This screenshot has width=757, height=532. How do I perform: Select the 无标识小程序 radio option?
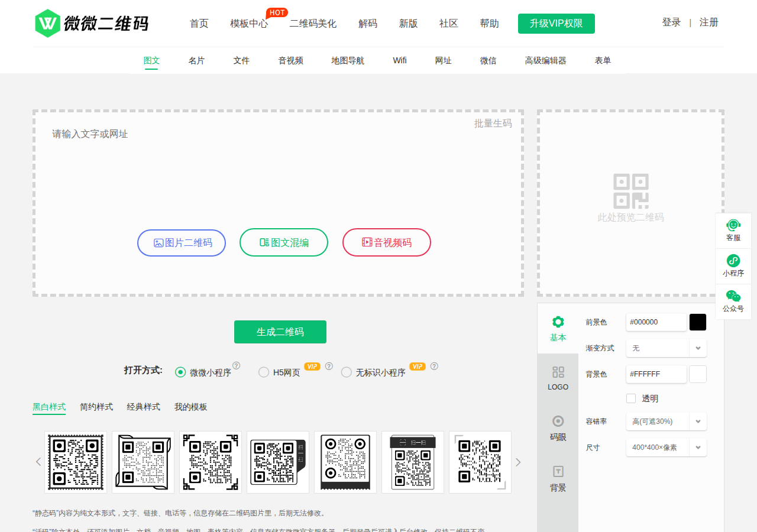coord(347,372)
